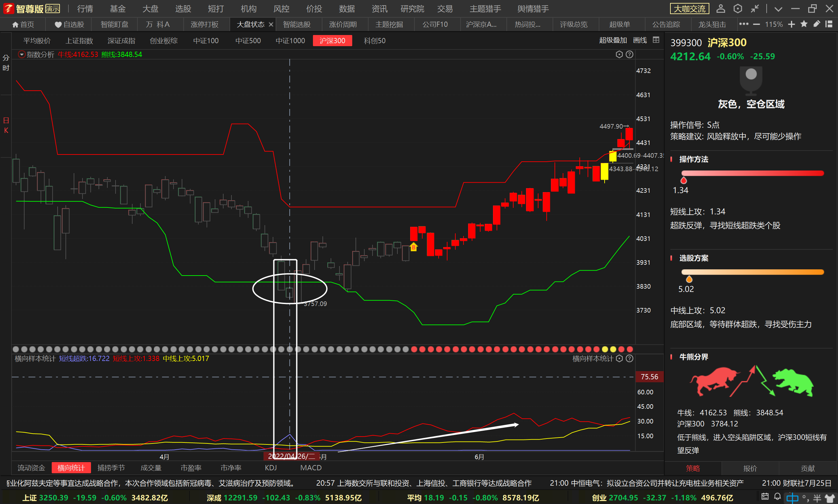This screenshot has height=504, width=838.
Task: Open the calendar icon in status bar
Action: click(765, 496)
